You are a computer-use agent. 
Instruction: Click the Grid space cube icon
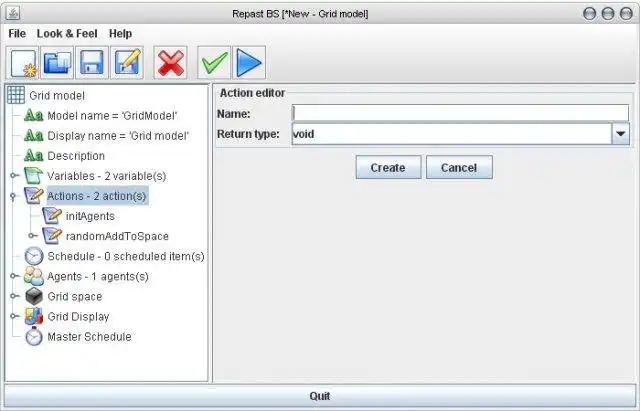tap(33, 296)
